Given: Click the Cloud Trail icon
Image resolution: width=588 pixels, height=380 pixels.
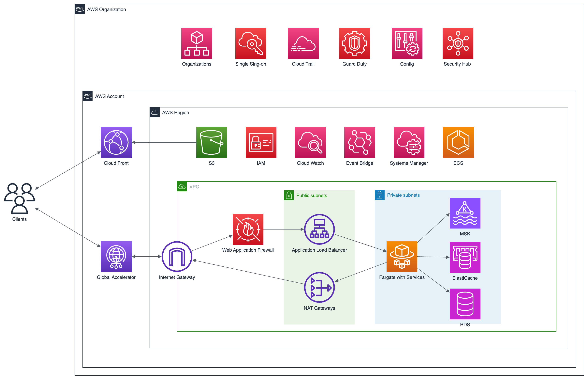Looking at the screenshot, I should (x=303, y=43).
